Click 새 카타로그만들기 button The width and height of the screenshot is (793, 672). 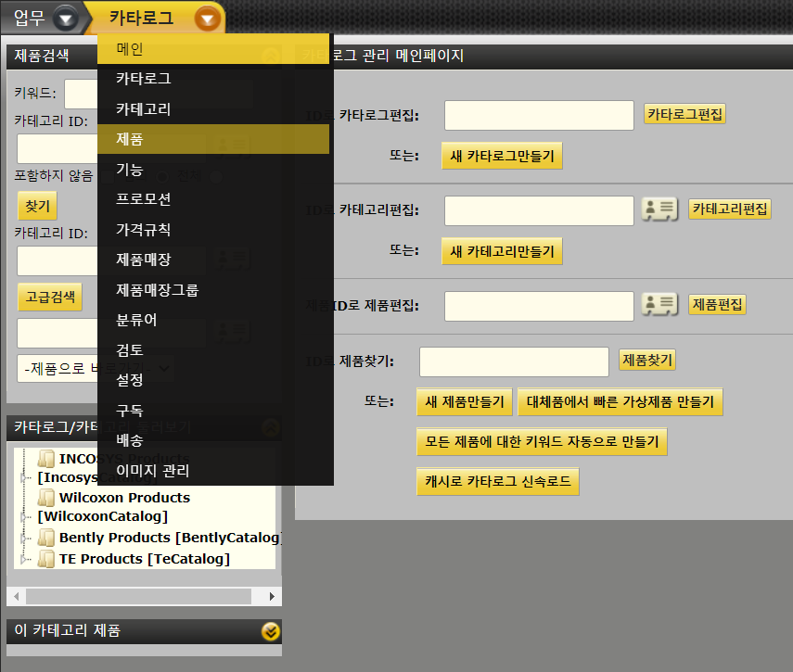(502, 157)
